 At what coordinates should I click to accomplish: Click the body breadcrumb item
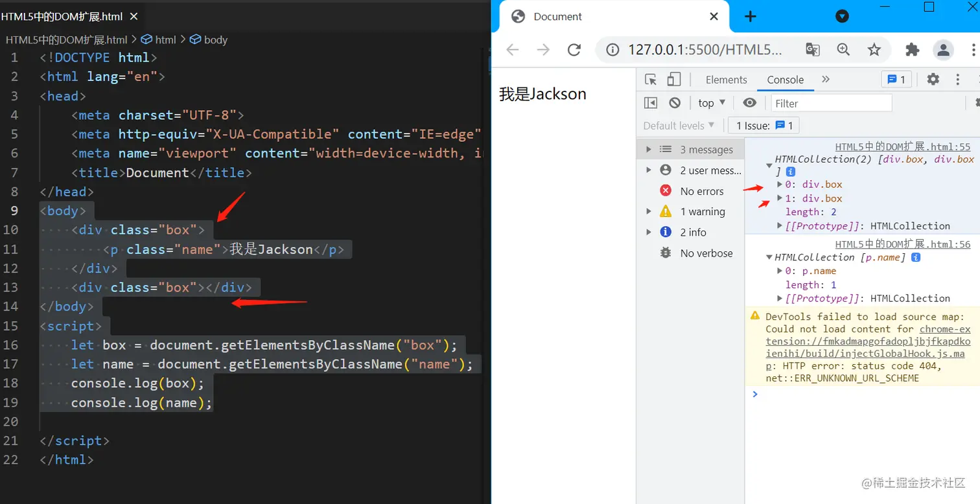click(x=209, y=40)
